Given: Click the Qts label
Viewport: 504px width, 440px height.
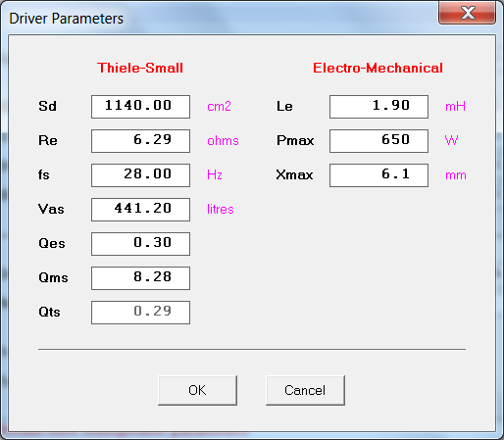Looking at the screenshot, I should coord(49,312).
